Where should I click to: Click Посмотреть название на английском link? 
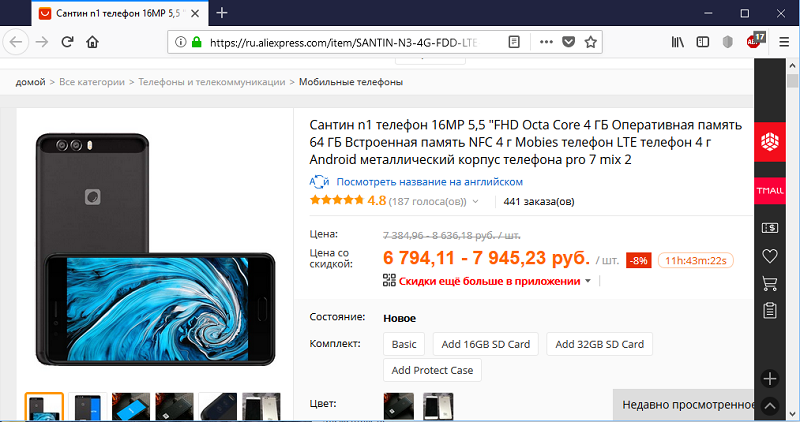point(430,182)
